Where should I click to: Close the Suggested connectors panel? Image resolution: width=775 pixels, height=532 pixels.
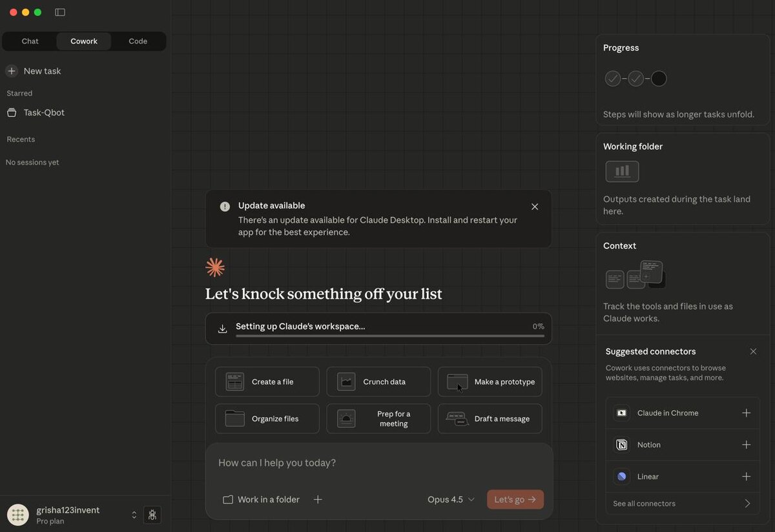tap(753, 351)
